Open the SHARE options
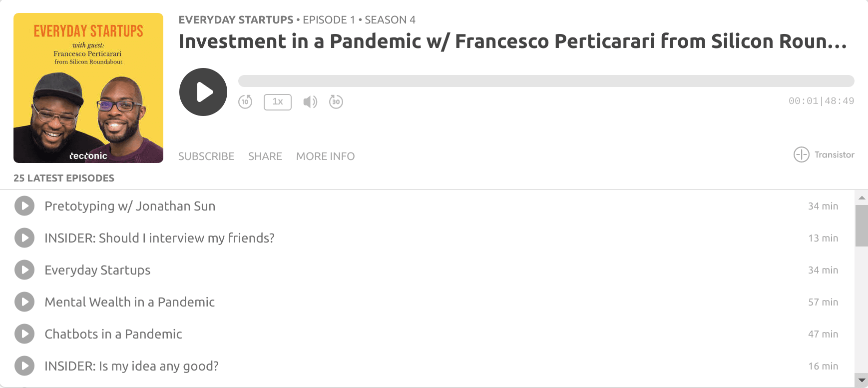868x388 pixels. click(x=265, y=156)
